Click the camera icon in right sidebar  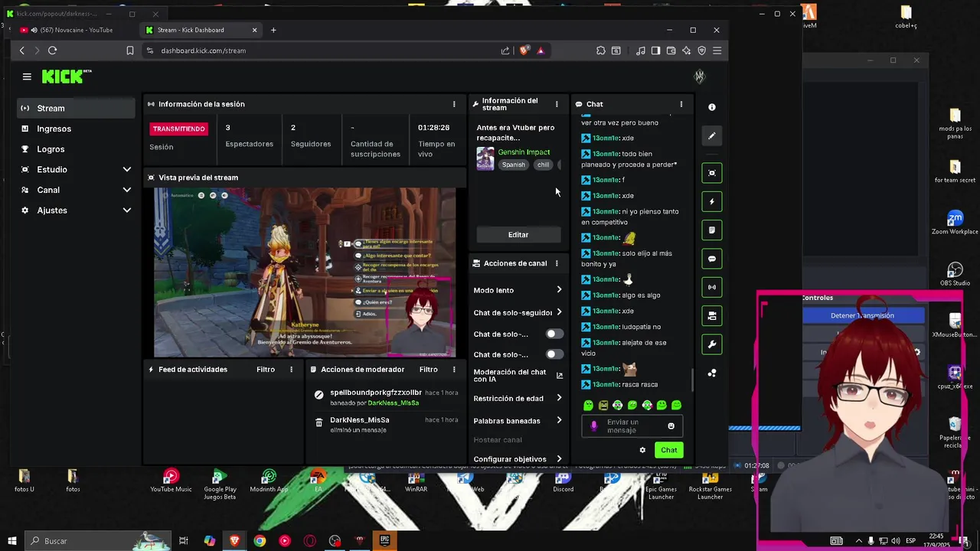click(x=712, y=316)
